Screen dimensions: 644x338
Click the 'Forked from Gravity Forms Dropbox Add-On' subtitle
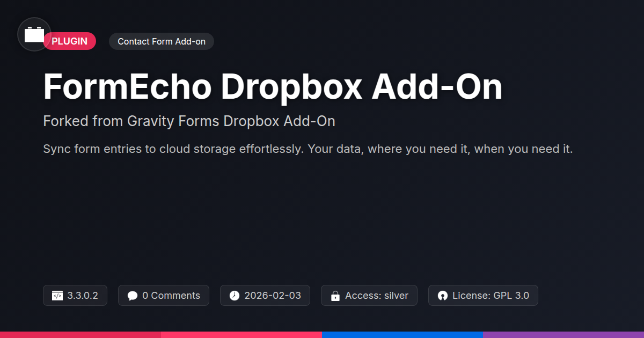tap(189, 121)
